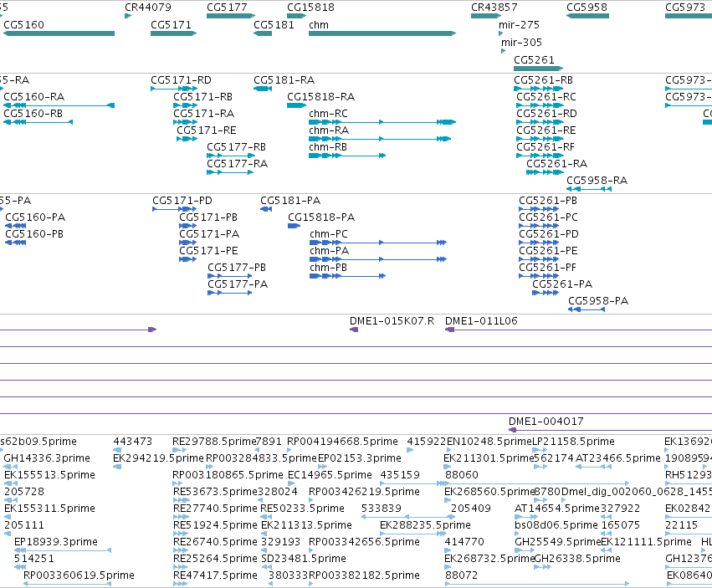
Task: Open transcript CG5160-RA
Action: coord(34,97)
